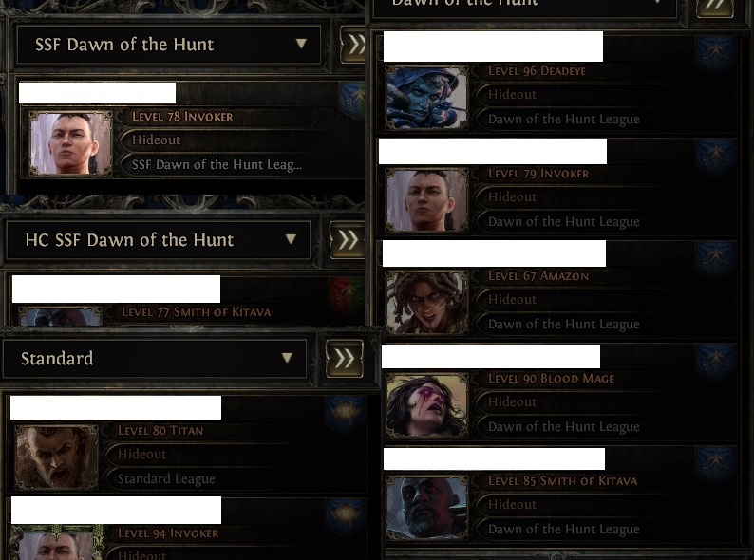Select the Level 96 Deadeye portrait
The height and width of the screenshot is (560, 754).
point(426,98)
